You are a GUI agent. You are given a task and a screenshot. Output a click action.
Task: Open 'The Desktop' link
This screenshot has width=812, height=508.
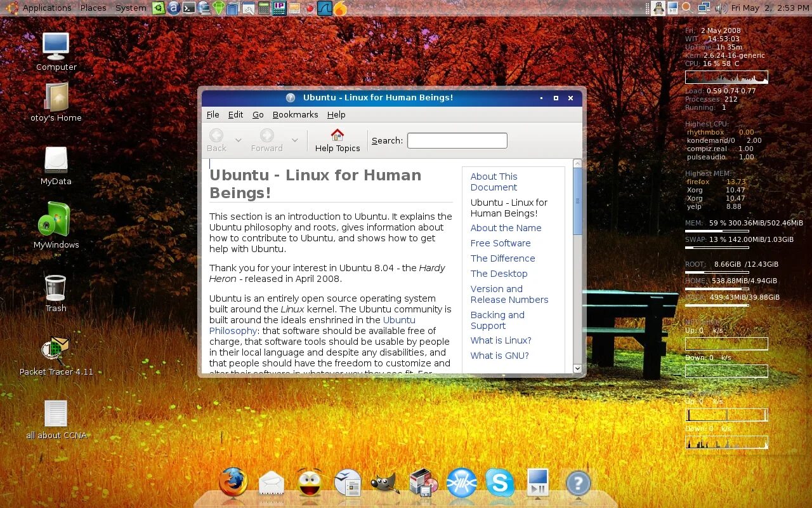499,274
